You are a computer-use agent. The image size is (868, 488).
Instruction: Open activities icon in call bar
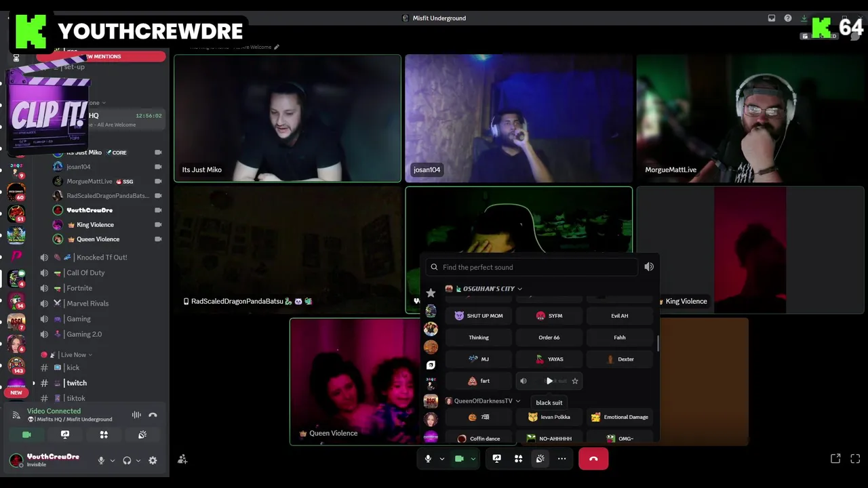[x=519, y=459]
